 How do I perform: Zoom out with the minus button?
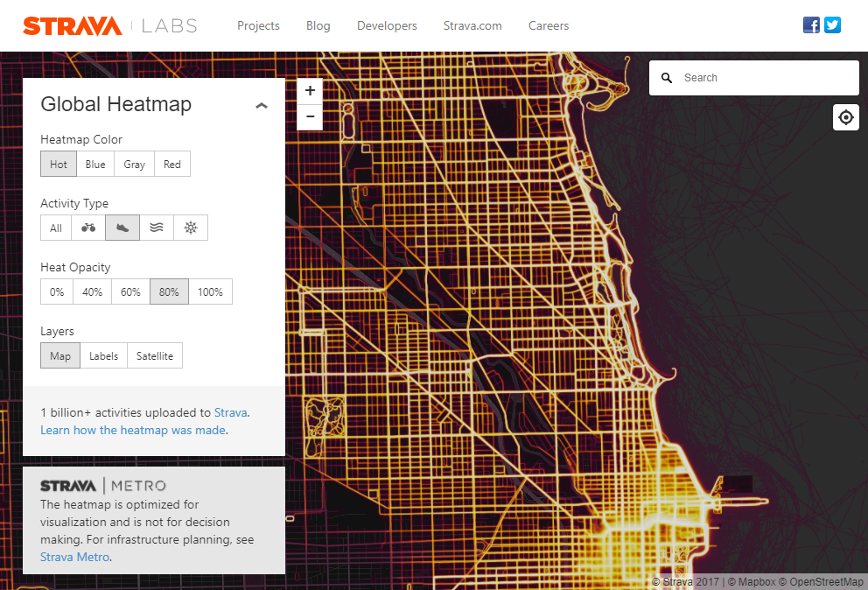click(310, 117)
